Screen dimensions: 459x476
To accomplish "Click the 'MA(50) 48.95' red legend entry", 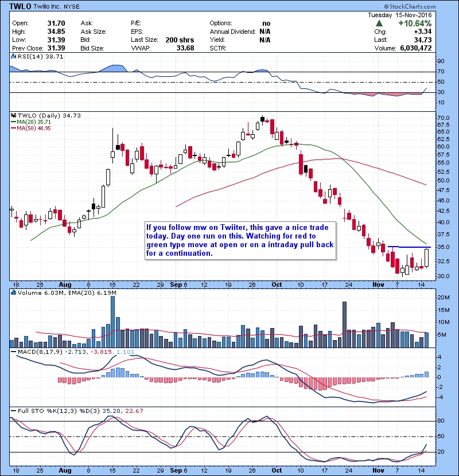I will pos(33,128).
